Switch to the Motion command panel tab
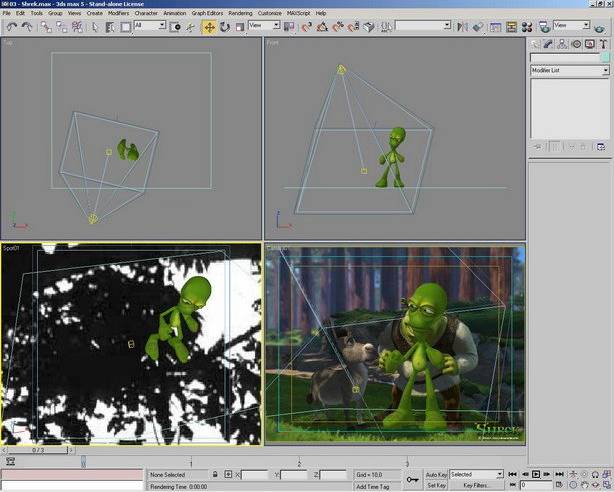The width and height of the screenshot is (614, 492). pyautogui.click(x=576, y=44)
